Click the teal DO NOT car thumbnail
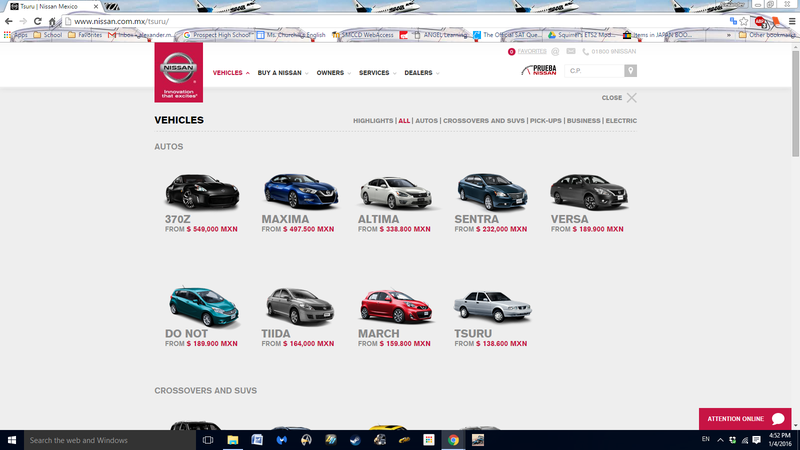Image resolution: width=800 pixels, height=450 pixels. pos(204,306)
